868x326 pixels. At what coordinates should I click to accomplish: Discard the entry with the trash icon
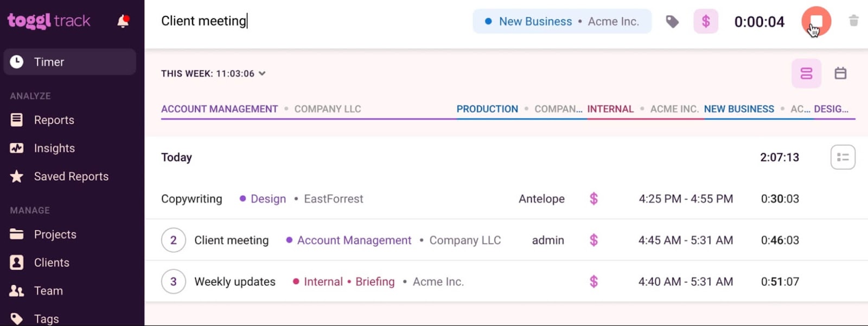(x=854, y=21)
